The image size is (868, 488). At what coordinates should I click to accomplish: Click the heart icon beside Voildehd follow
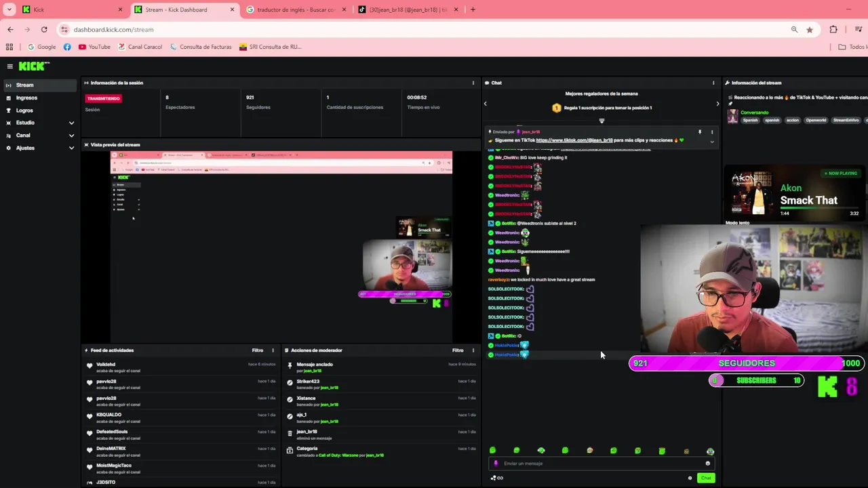90,366
